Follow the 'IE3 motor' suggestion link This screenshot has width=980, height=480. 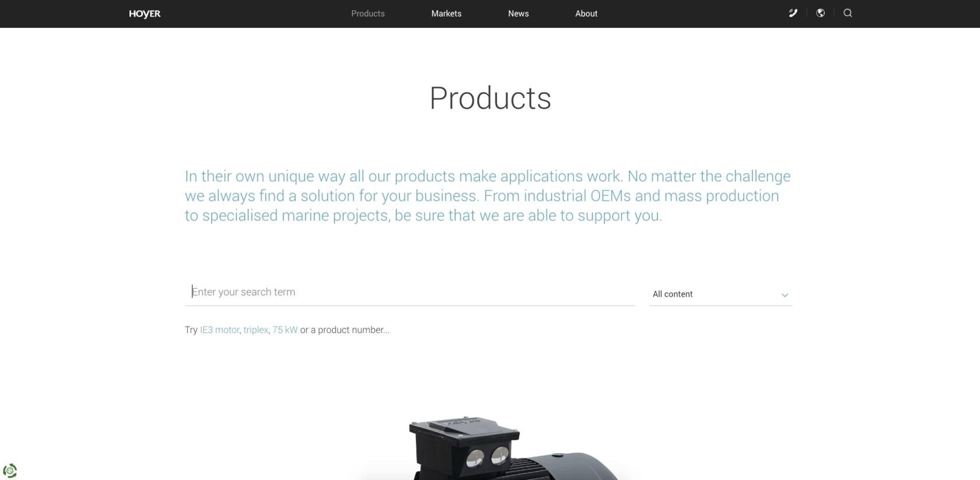219,330
